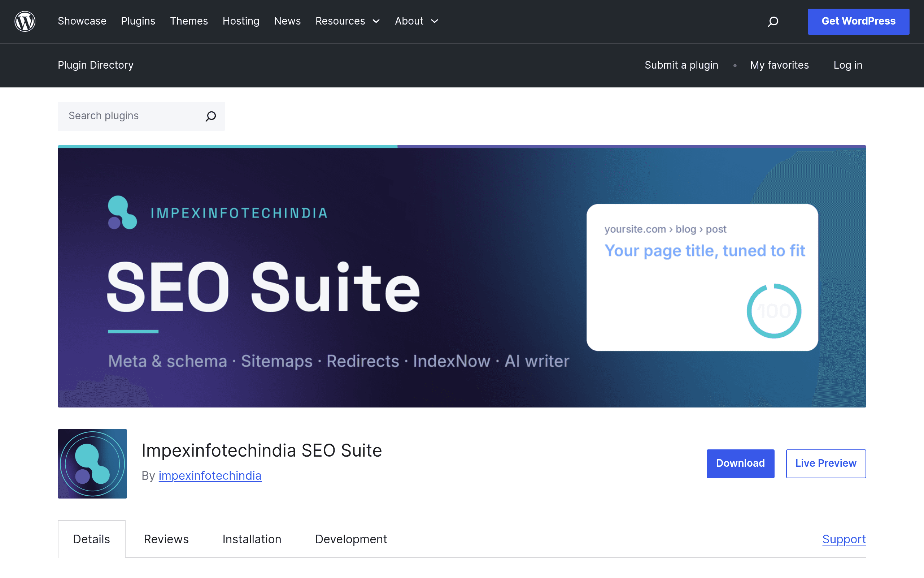The image size is (924, 578).
Task: Click the plugin's round logo icon
Action: coord(92,463)
